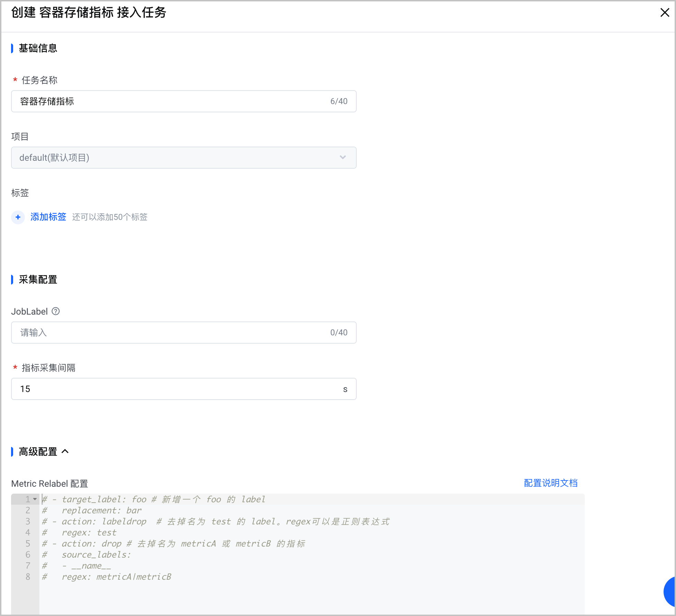Select line number 5 in editor gutter

tap(28, 543)
